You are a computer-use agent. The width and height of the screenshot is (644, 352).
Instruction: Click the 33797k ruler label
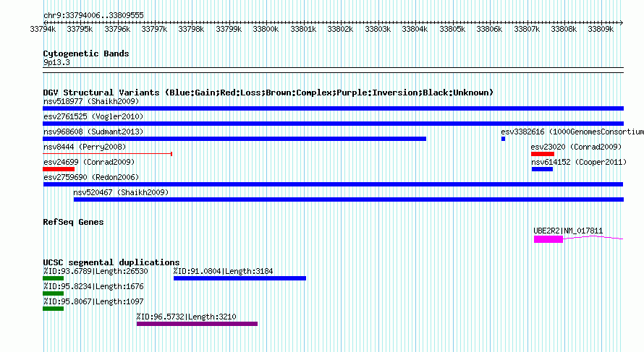click(x=154, y=30)
